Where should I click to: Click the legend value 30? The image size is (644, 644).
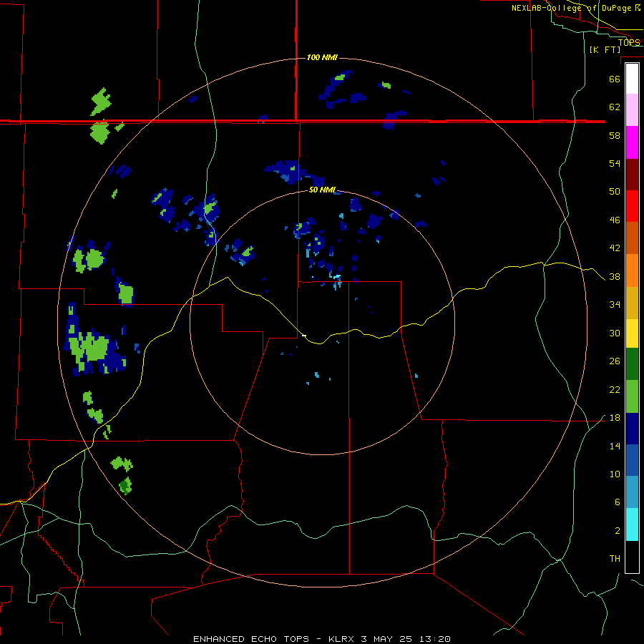coord(615,333)
